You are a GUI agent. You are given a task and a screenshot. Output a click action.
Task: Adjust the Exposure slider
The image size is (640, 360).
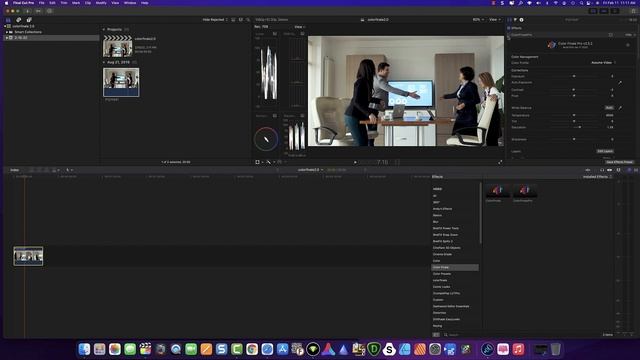(x=574, y=76)
